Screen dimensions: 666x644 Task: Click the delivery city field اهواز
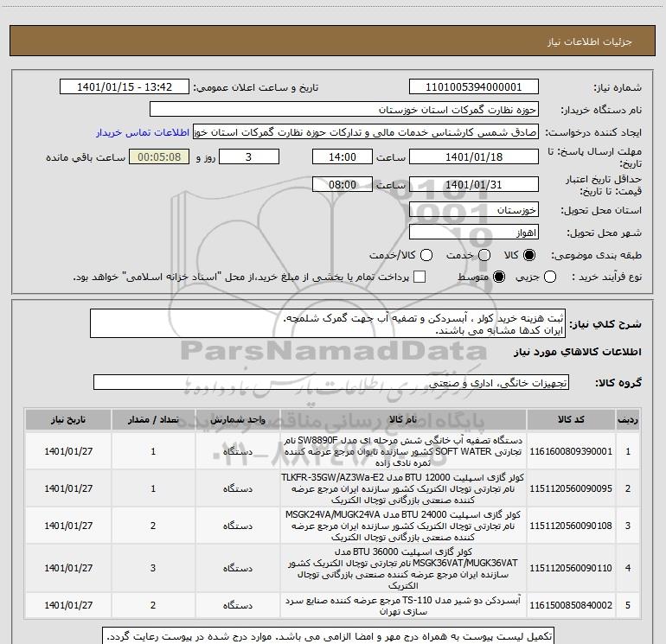(x=474, y=232)
